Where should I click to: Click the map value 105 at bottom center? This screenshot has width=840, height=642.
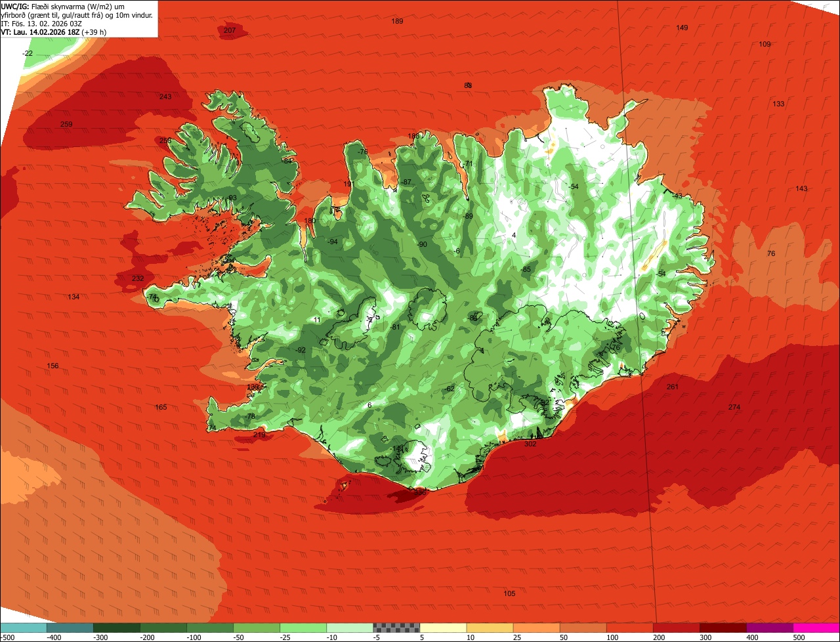pyautogui.click(x=509, y=593)
